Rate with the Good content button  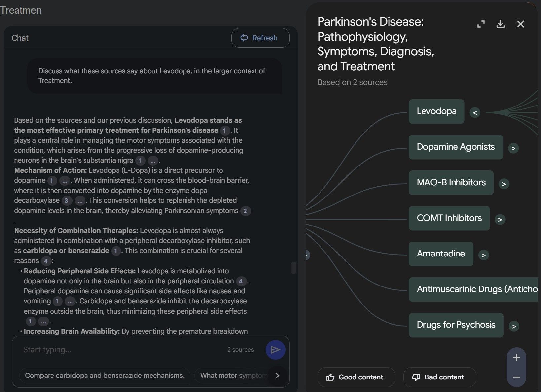(x=356, y=377)
